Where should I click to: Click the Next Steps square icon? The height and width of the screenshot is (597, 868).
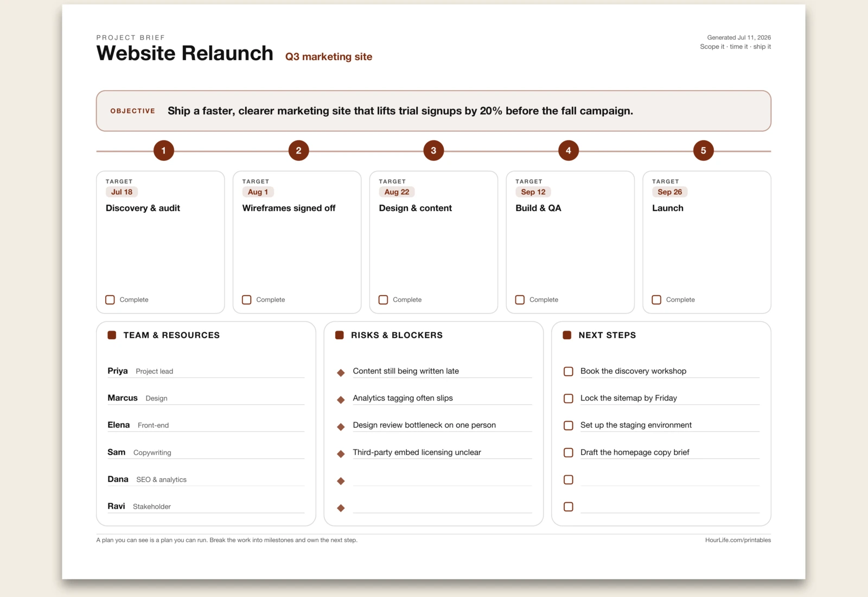tap(567, 335)
